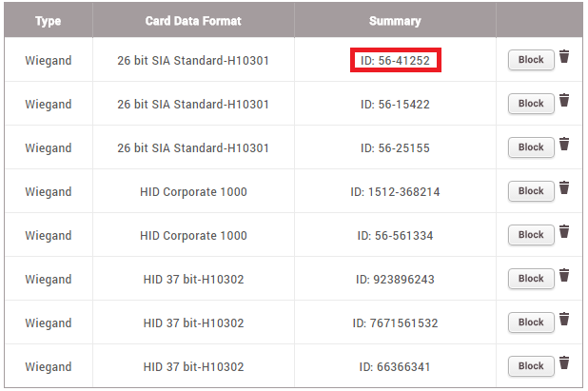Viewport: 588px width, 391px height.
Task: Click the Summary column header
Action: point(395,21)
